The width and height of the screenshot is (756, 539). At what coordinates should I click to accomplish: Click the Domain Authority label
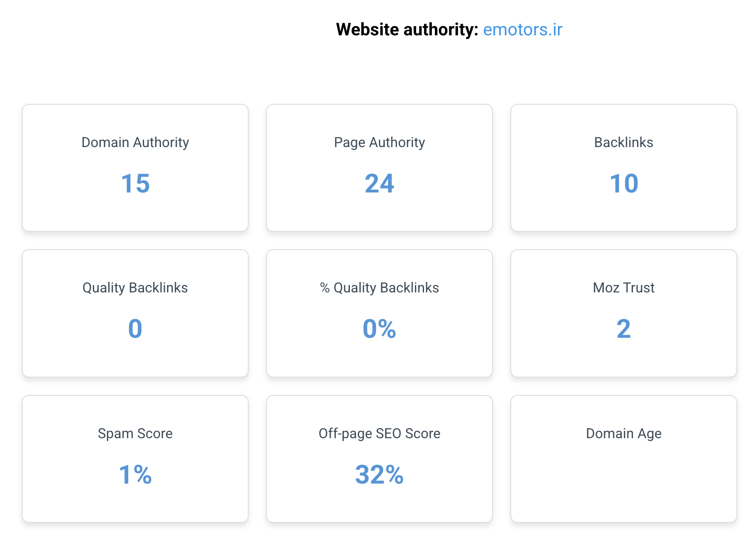[135, 142]
